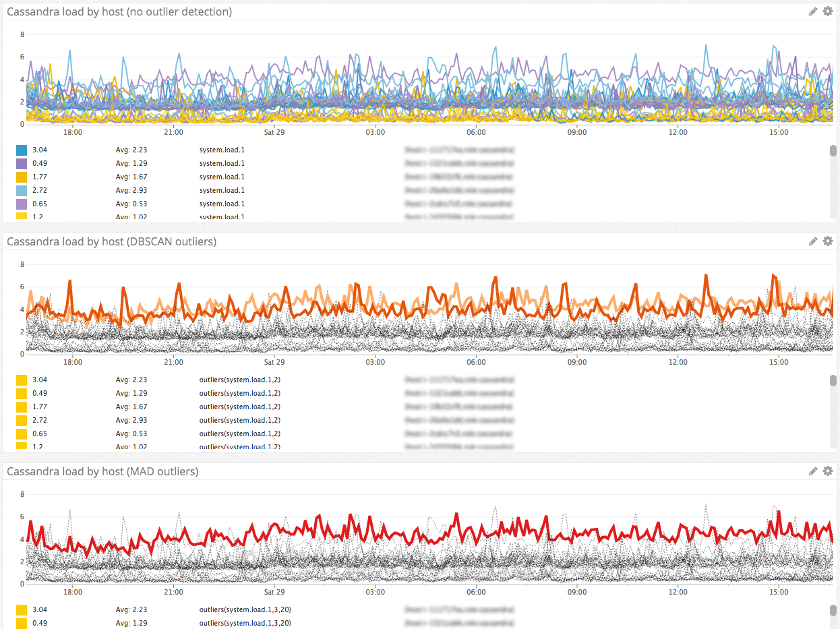Select the first outliers(system.load.1,3,20) entry in the MAD legend

coord(245,609)
